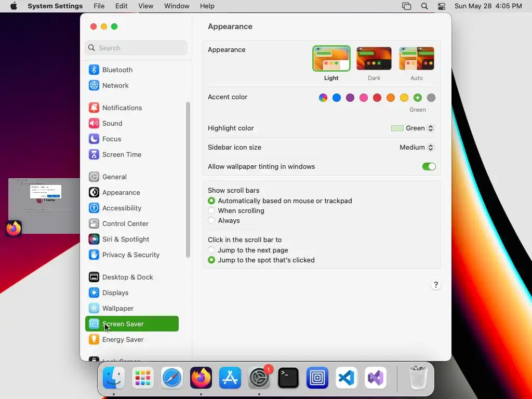Open Firefox from the Dock
The height and width of the screenshot is (399, 532).
pyautogui.click(x=201, y=378)
